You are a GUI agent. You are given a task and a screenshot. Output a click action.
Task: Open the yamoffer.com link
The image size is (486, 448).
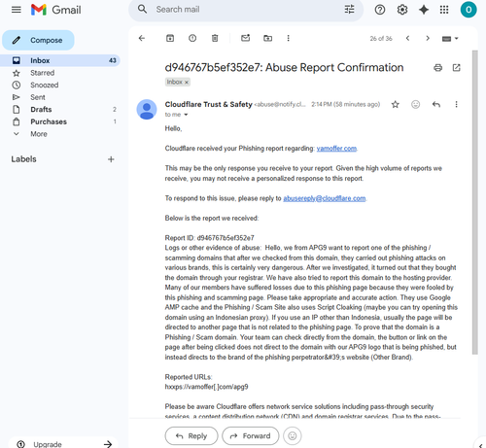336,149
